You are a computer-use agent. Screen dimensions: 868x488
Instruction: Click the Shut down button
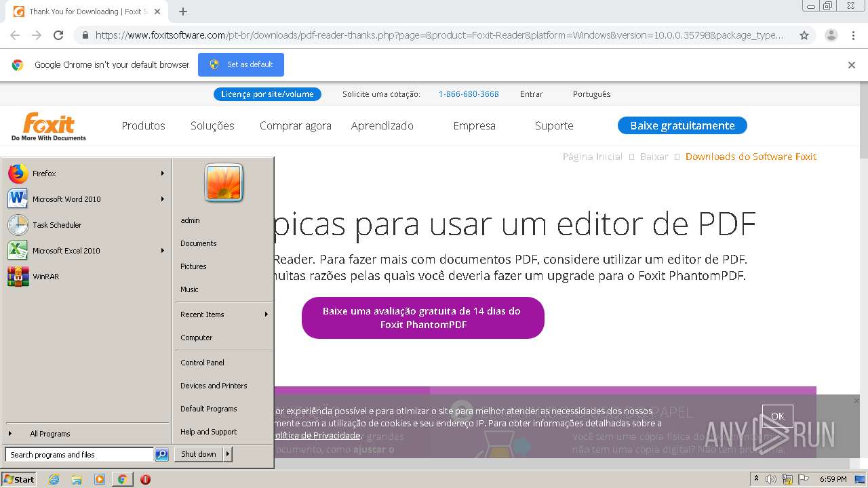click(199, 454)
